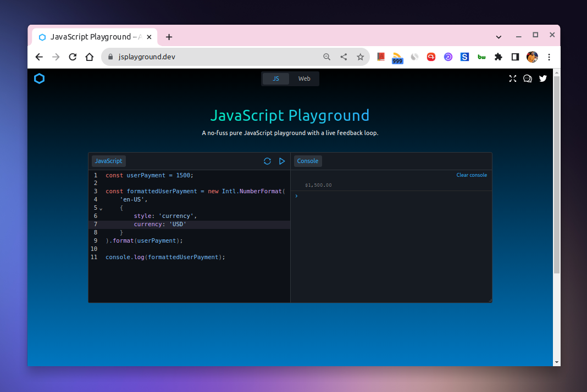
Task: Open the browser home page
Action: pos(89,57)
